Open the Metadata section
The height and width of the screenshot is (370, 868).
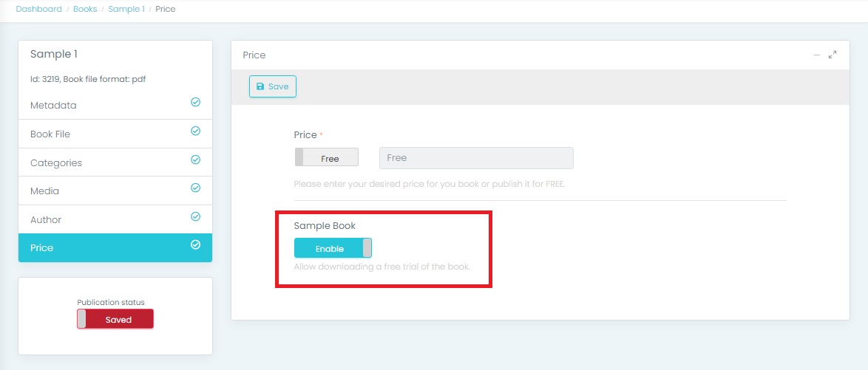[x=53, y=106]
